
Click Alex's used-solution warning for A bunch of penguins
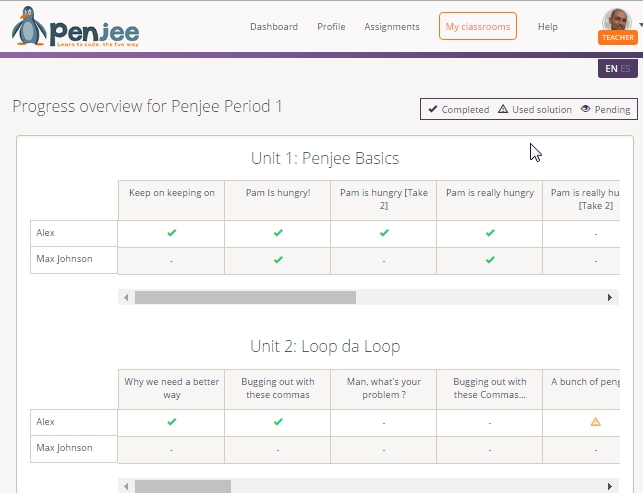(595, 422)
